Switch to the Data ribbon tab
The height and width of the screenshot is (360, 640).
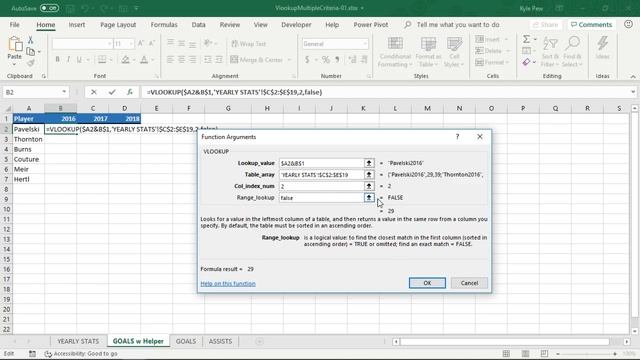point(198,24)
